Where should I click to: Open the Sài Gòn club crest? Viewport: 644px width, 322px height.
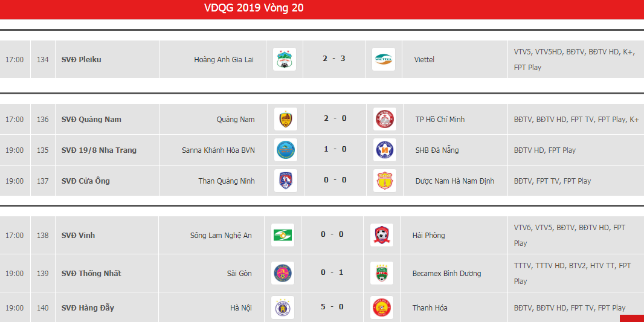283,273
